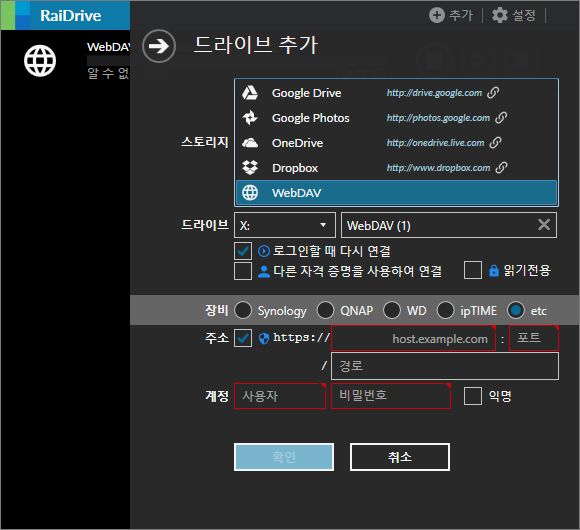This screenshot has height=530, width=580.
Task: Open link icon next to onedrive.live.com
Action: [495, 142]
